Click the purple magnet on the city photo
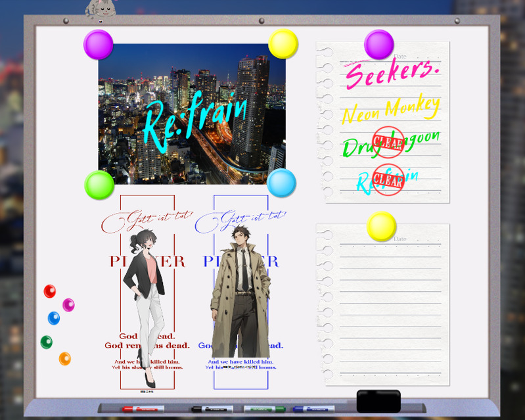Image resolution: width=525 pixels, height=420 pixels. tap(98, 45)
